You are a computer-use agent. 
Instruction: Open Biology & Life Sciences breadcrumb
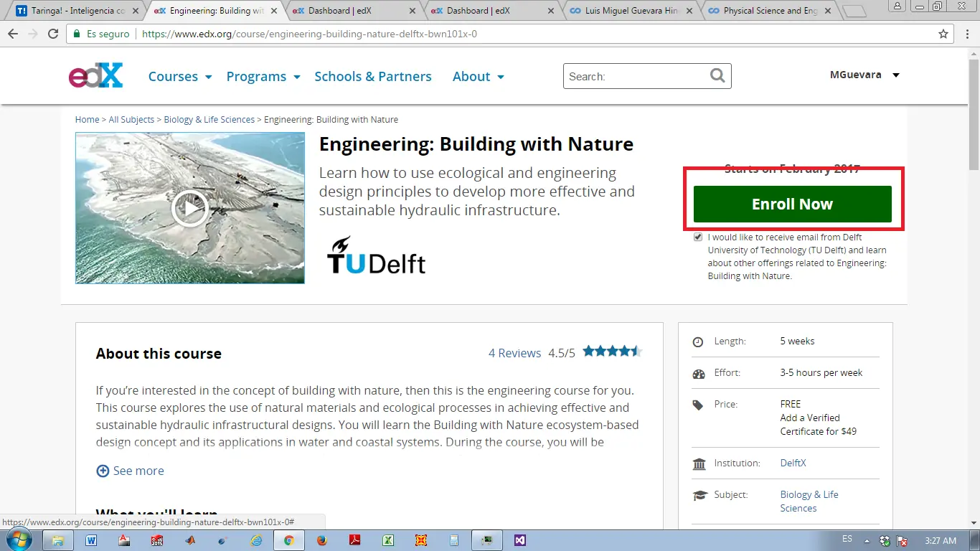pos(209,120)
